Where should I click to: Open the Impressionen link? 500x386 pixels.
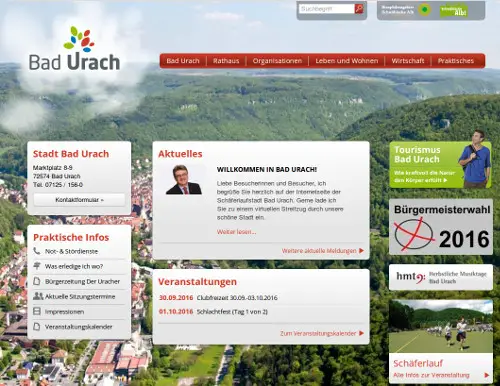coord(64,312)
